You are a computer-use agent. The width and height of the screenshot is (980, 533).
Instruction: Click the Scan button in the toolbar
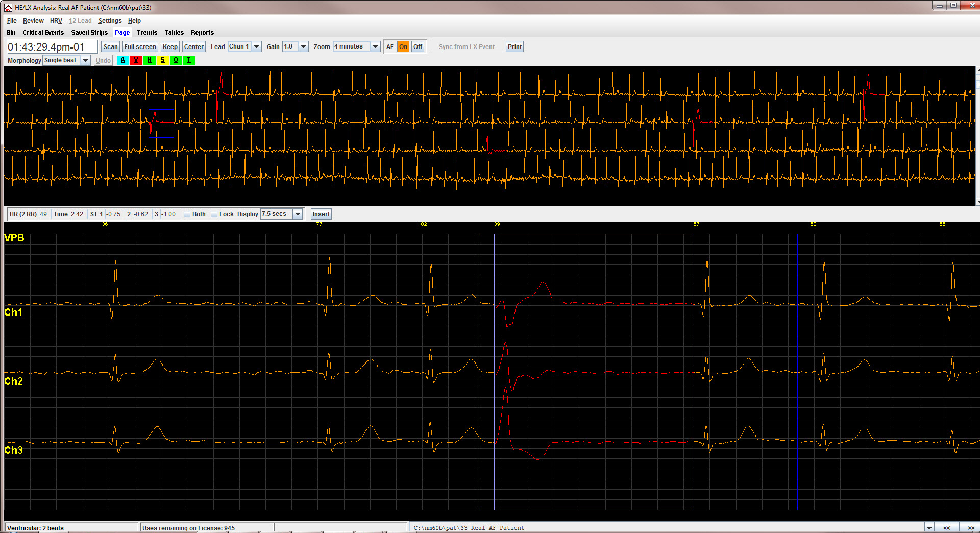pyautogui.click(x=110, y=46)
